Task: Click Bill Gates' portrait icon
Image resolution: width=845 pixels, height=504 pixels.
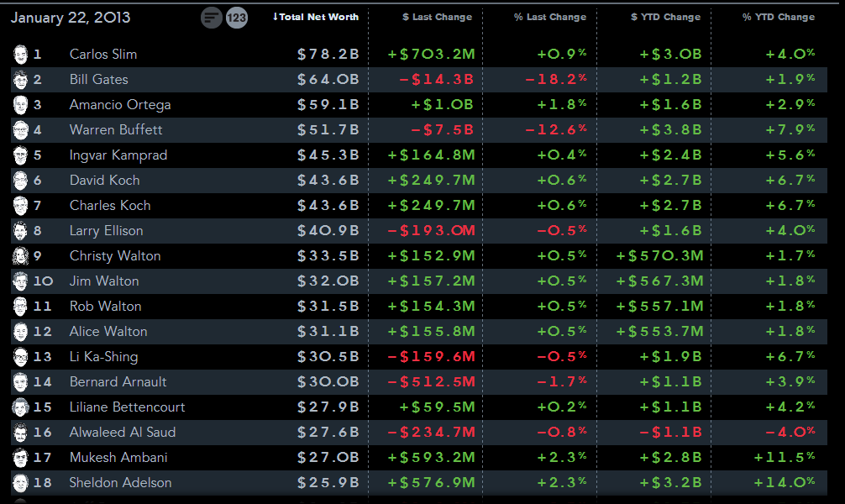Action: [20, 80]
